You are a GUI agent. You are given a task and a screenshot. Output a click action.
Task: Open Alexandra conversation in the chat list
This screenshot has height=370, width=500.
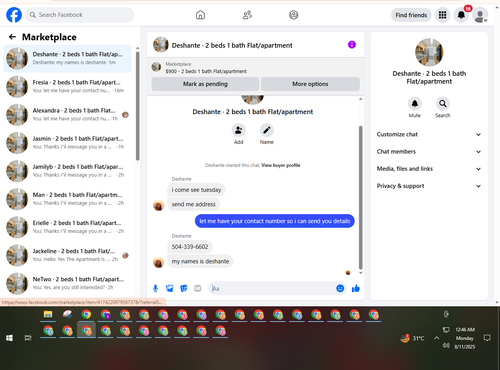pos(67,115)
